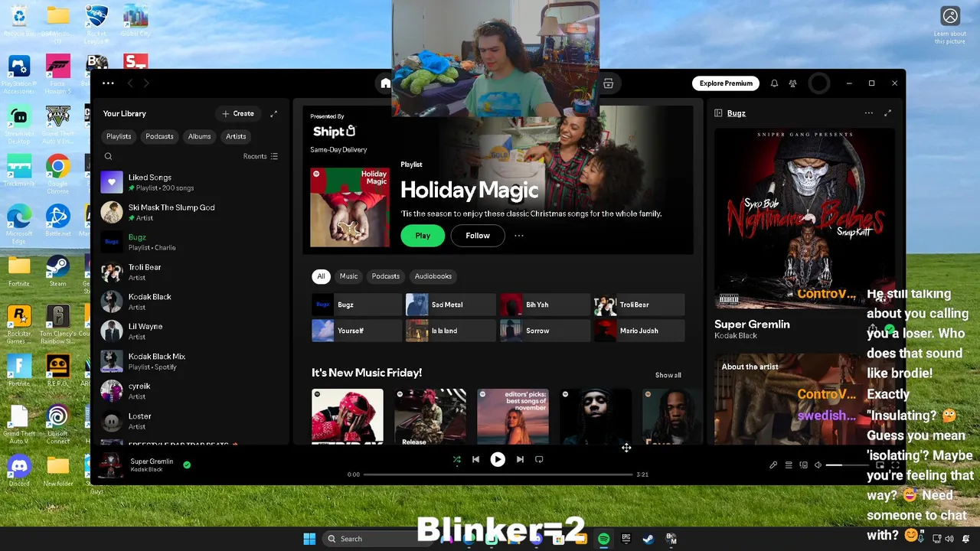Play the current track with the Play button

[x=498, y=459]
